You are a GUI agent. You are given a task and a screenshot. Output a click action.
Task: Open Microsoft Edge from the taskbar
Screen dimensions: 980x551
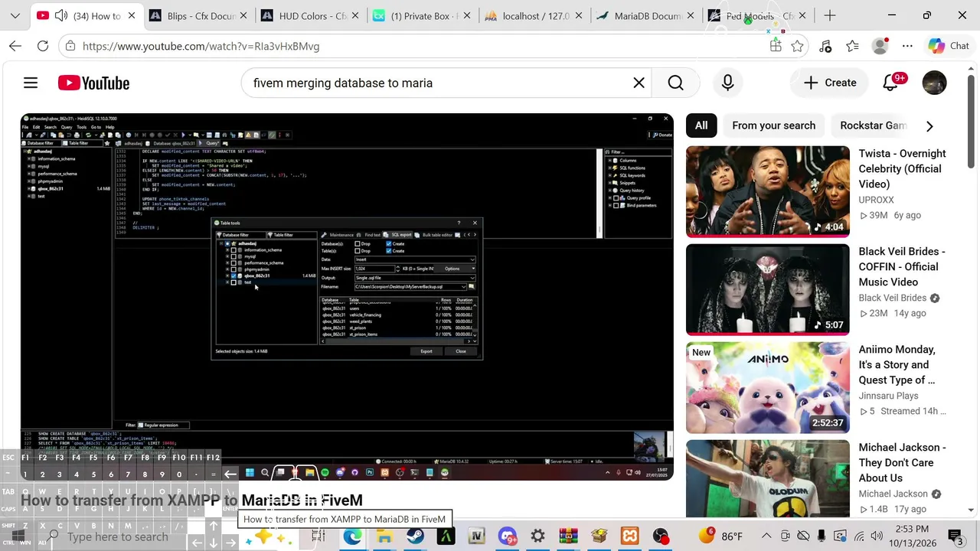353,536
